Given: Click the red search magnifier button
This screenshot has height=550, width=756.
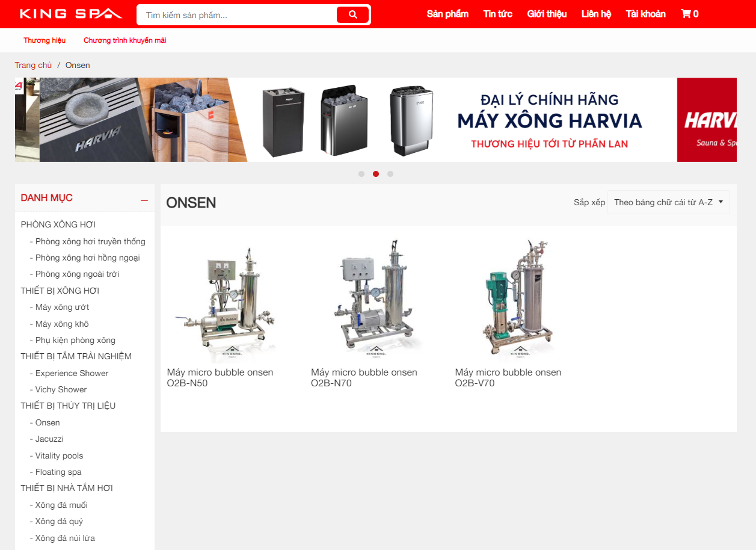Looking at the screenshot, I should click(x=352, y=14).
